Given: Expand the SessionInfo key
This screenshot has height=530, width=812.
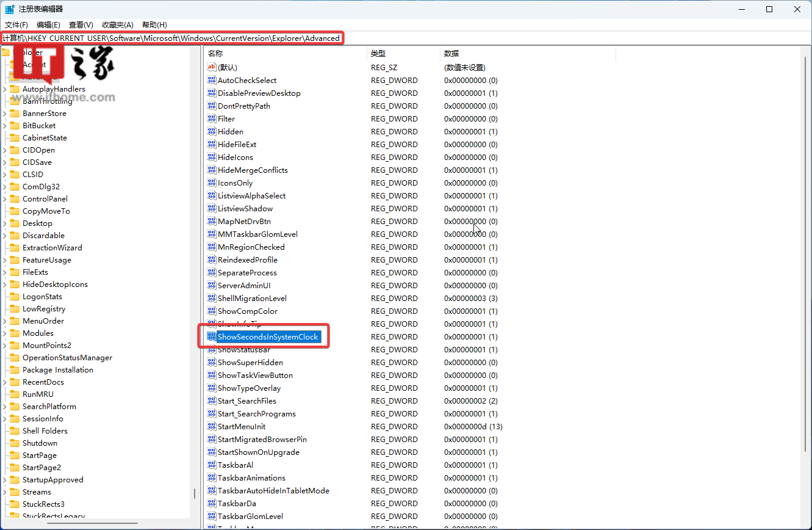Looking at the screenshot, I should click(5, 418).
